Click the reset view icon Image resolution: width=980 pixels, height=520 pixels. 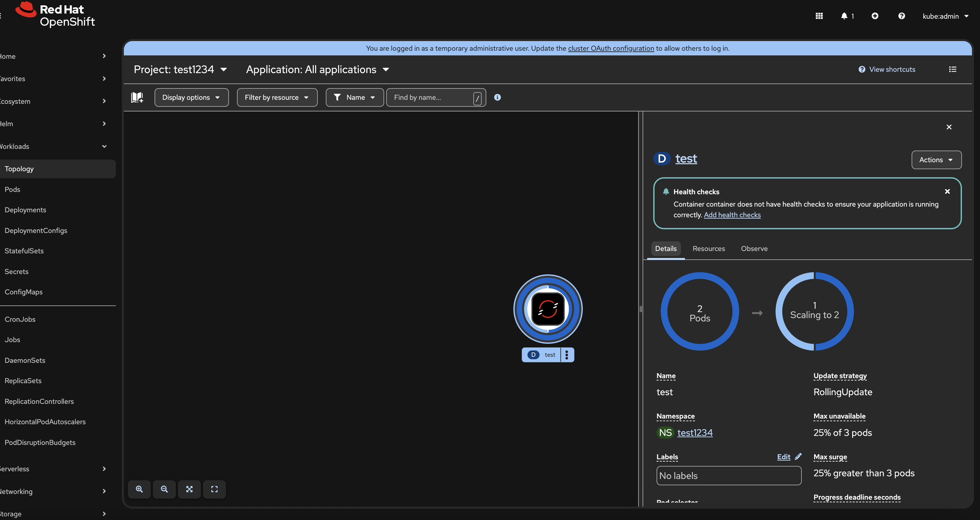click(x=215, y=489)
